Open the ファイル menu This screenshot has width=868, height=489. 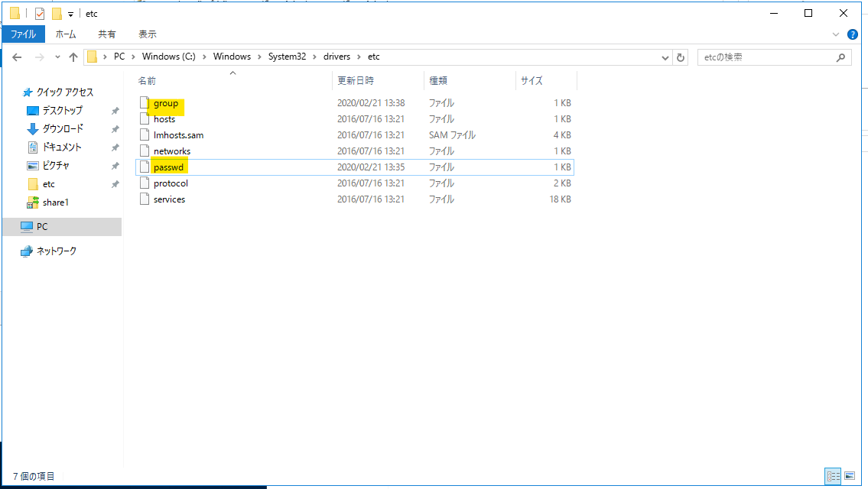click(x=23, y=34)
